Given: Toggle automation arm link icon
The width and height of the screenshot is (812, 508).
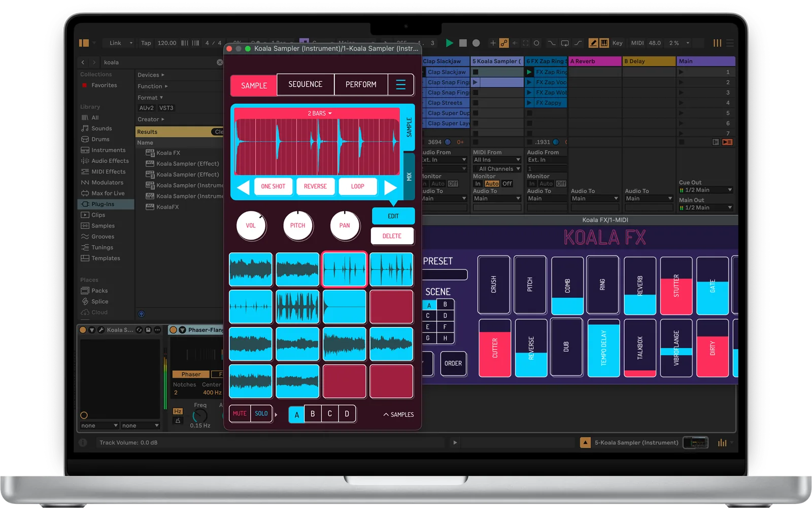Looking at the screenshot, I should click(x=503, y=43).
